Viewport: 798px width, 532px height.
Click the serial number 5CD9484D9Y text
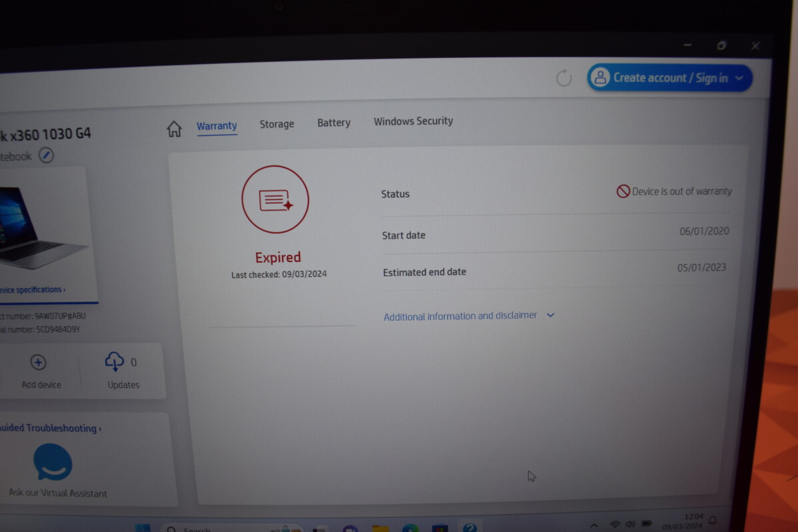(x=58, y=329)
